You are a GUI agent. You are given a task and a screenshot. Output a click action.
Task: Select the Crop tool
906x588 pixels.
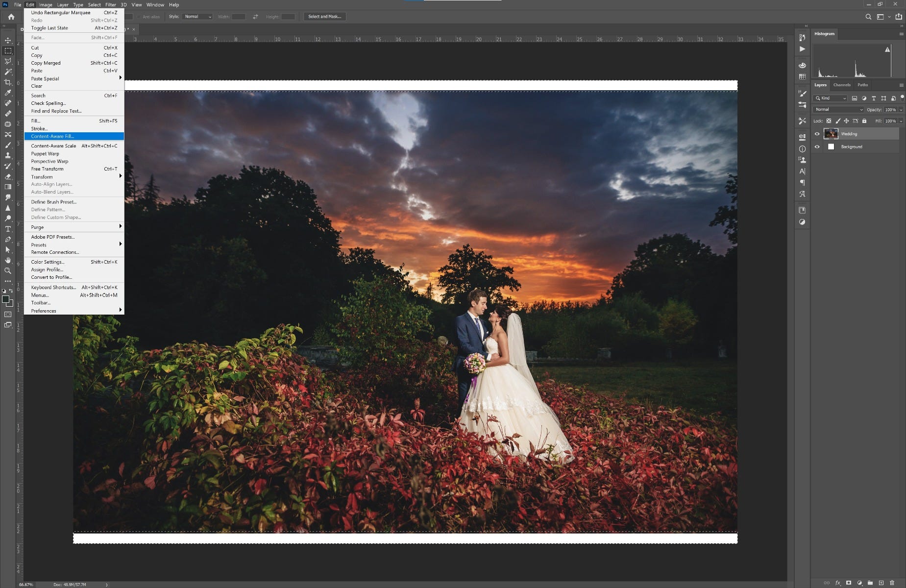(8, 82)
